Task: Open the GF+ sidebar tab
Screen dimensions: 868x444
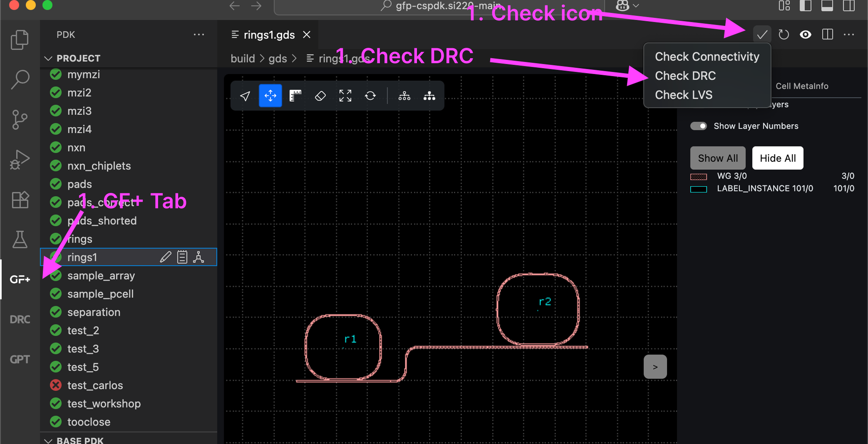Action: 20,279
